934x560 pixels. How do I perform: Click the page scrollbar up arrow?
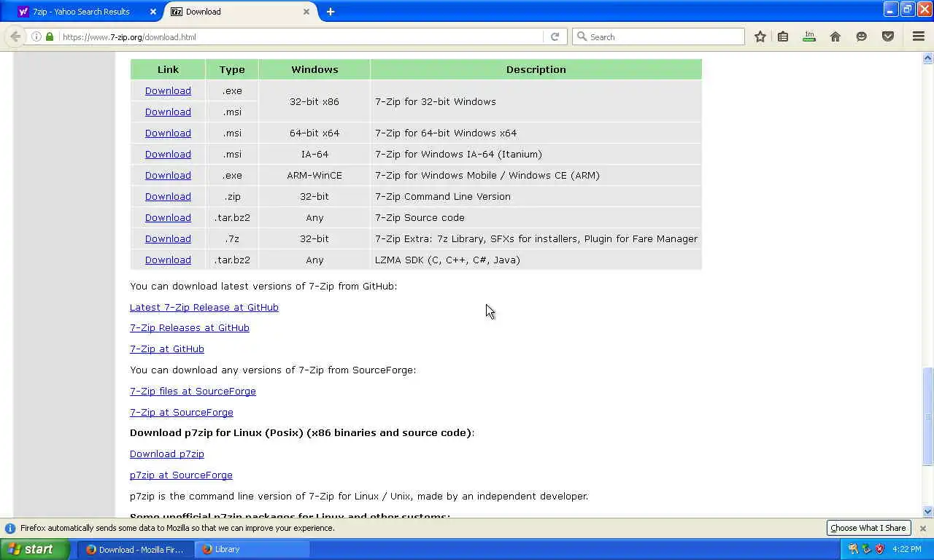[928, 58]
